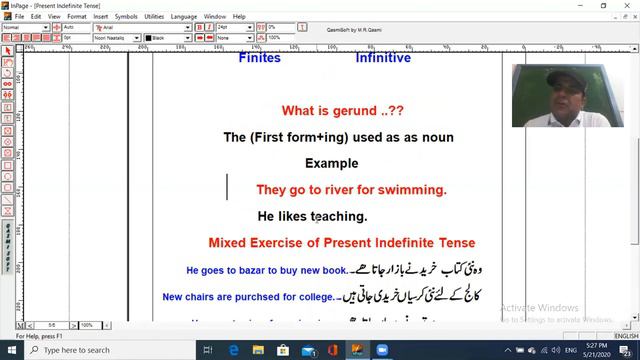Select the line drawing tool
640x360 pixels.
pyautogui.click(x=7, y=200)
